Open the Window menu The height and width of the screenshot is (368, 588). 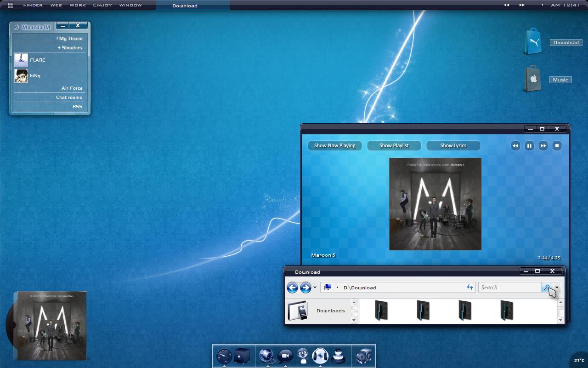tap(130, 5)
